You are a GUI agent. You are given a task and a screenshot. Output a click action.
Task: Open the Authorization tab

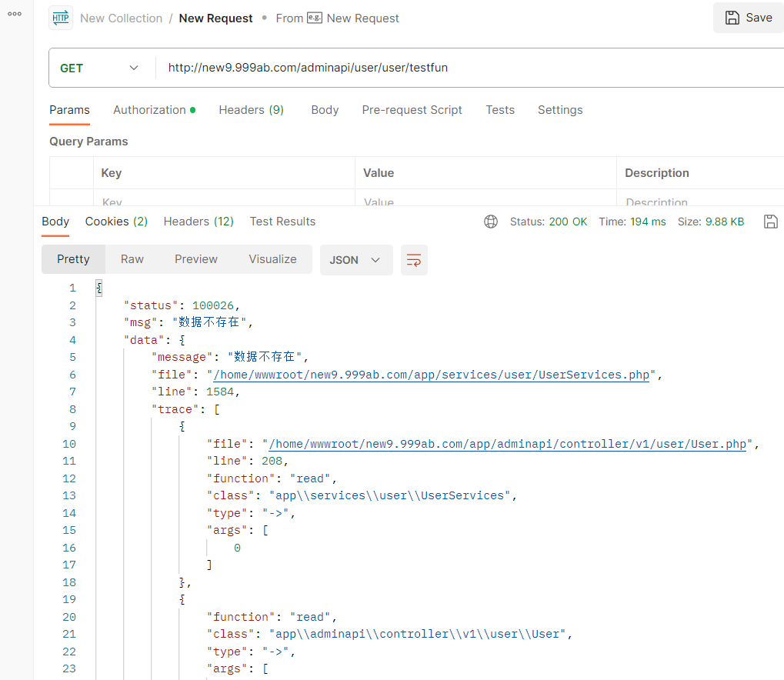154,110
